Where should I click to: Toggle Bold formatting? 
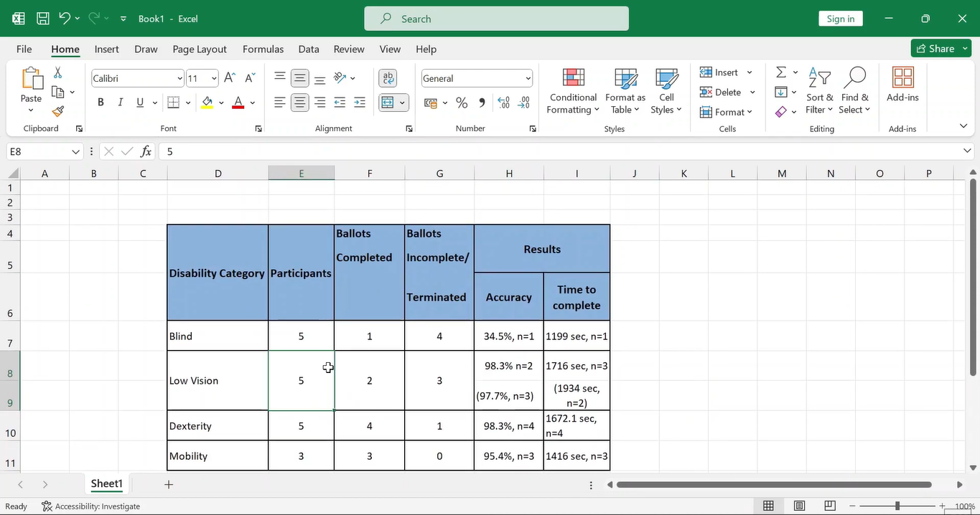click(101, 103)
